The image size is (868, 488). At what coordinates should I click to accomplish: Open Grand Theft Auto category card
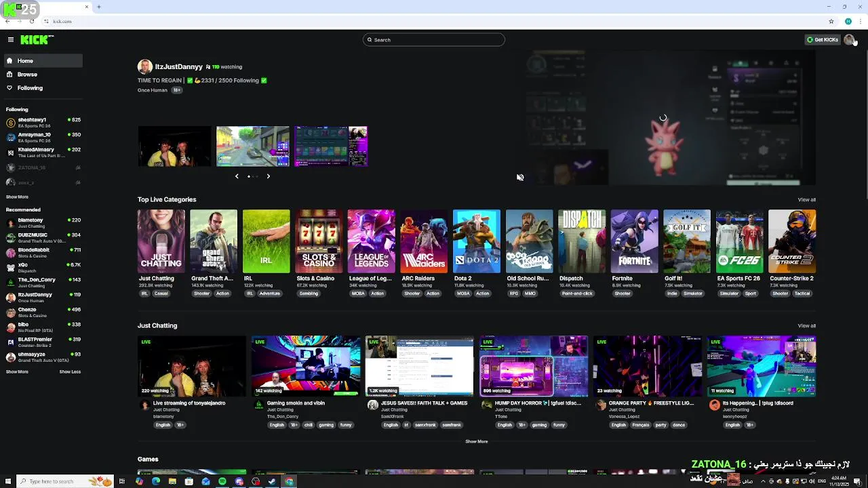[x=214, y=241]
